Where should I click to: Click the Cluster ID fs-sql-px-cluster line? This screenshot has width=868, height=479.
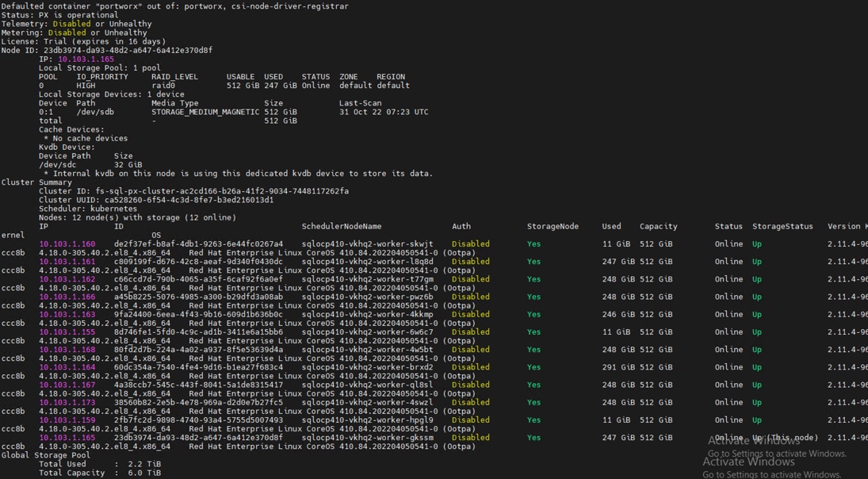pyautogui.click(x=193, y=191)
